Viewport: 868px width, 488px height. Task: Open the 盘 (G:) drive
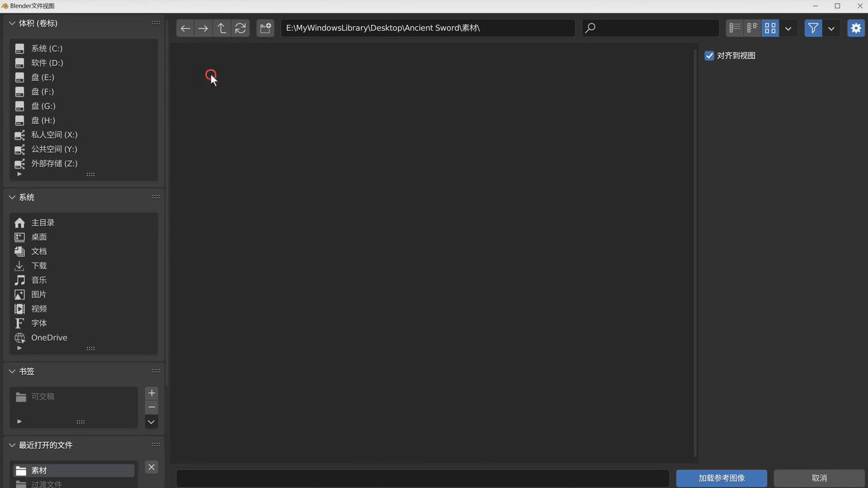pos(84,106)
